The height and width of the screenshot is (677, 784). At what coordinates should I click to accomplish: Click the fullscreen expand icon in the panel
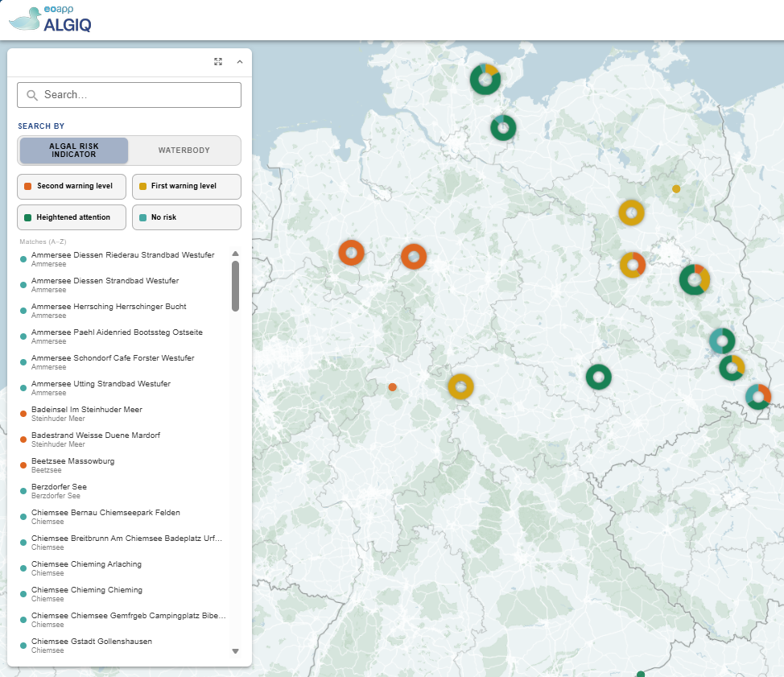point(218,61)
